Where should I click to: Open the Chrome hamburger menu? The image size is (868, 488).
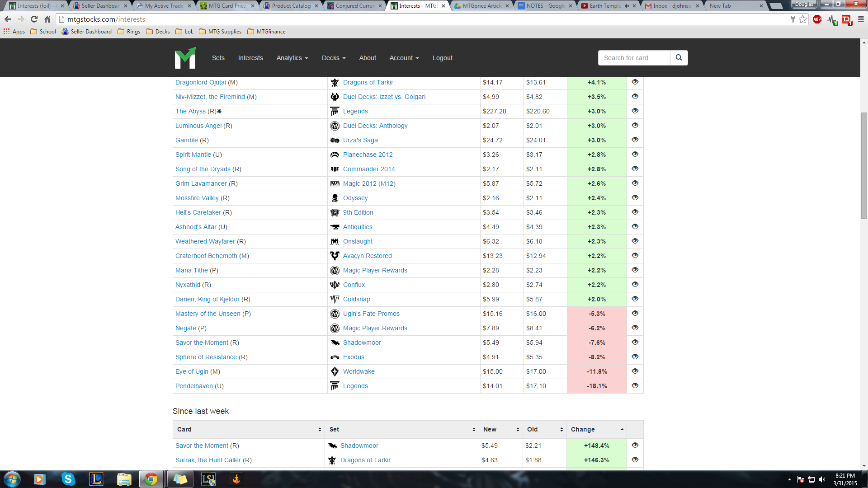click(x=861, y=19)
